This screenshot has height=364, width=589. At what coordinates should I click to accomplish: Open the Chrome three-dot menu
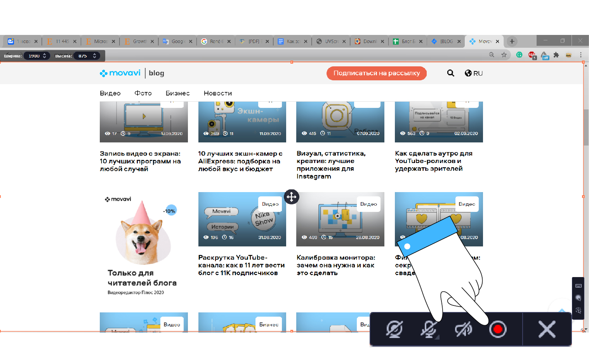click(x=581, y=55)
